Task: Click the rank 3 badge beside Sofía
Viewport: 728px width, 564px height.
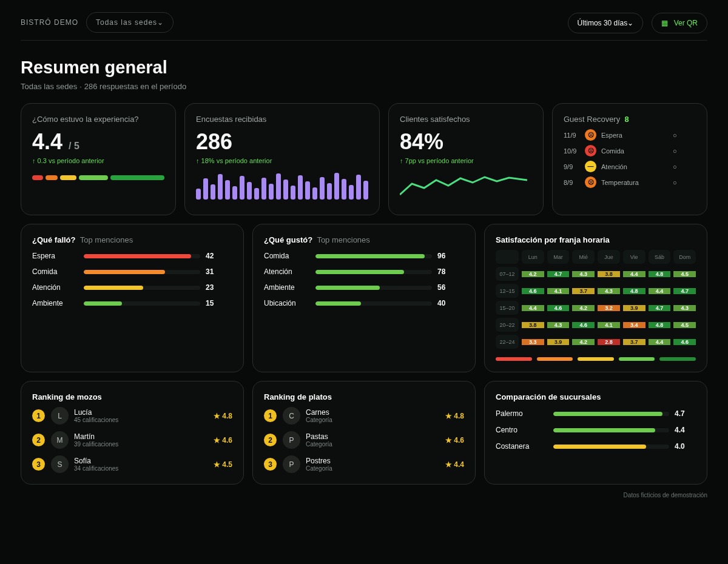Action: click(x=38, y=465)
